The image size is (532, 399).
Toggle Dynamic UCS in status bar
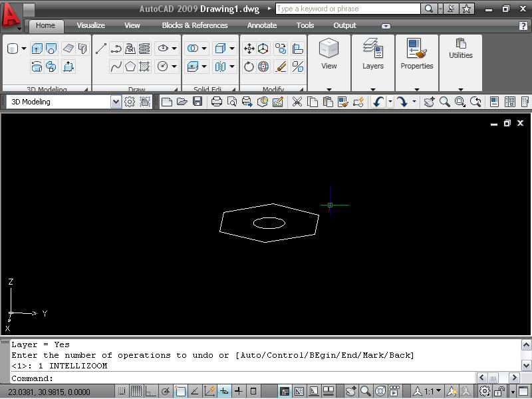point(209,392)
